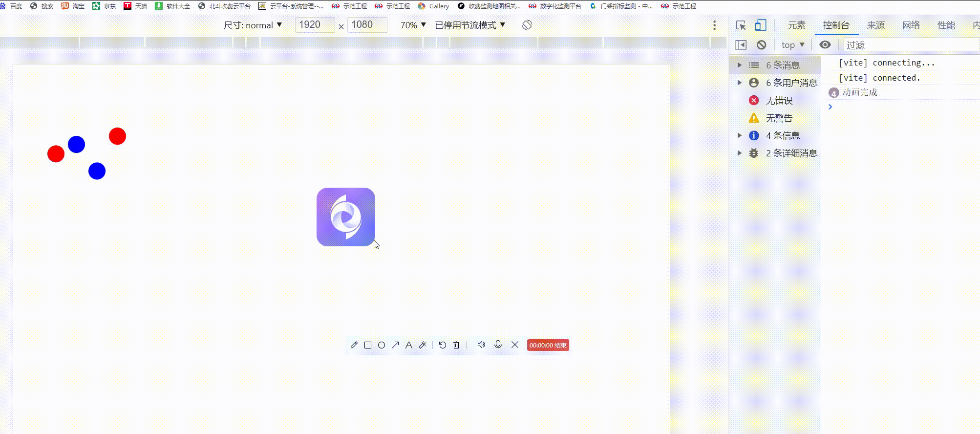Image resolution: width=980 pixels, height=434 pixels.
Task: Switch to the 元素 tab
Action: pyautogui.click(x=796, y=25)
